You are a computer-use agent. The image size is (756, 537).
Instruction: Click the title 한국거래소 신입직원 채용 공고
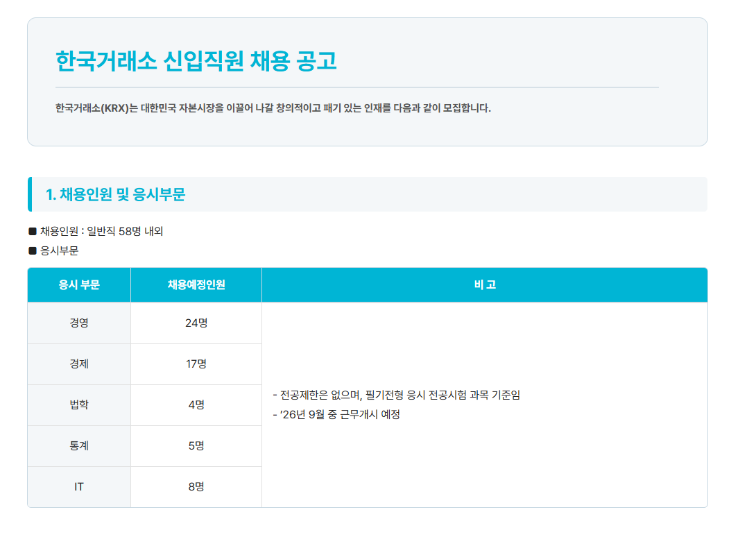coord(196,61)
